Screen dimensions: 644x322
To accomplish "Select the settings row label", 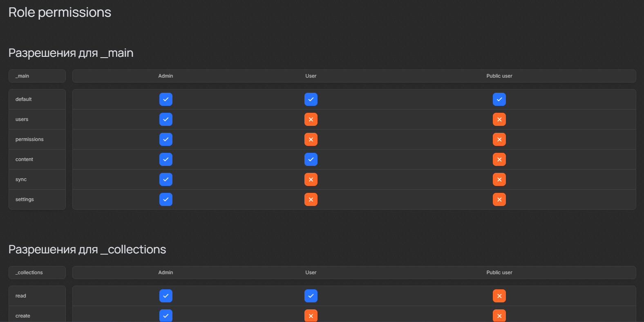I will 25,199.
